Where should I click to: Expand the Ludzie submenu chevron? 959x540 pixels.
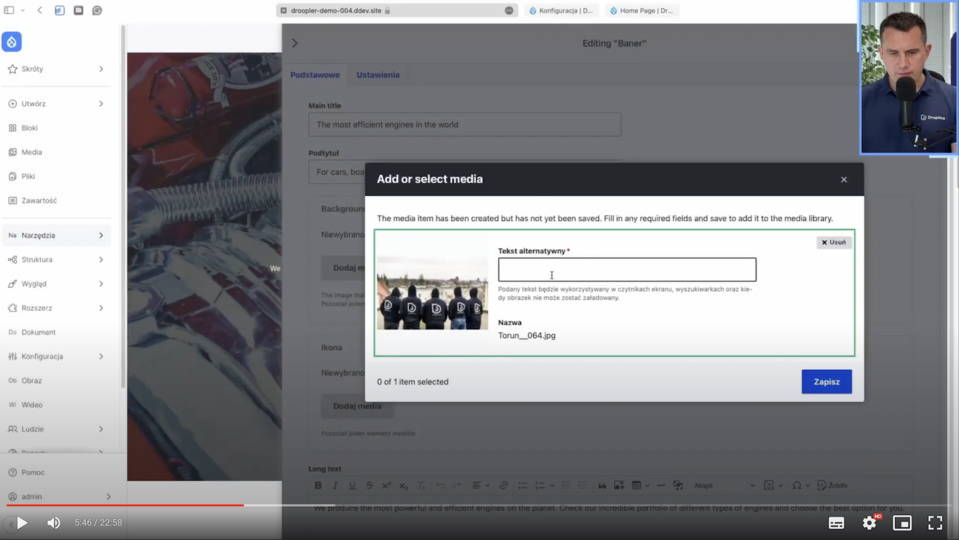point(101,429)
